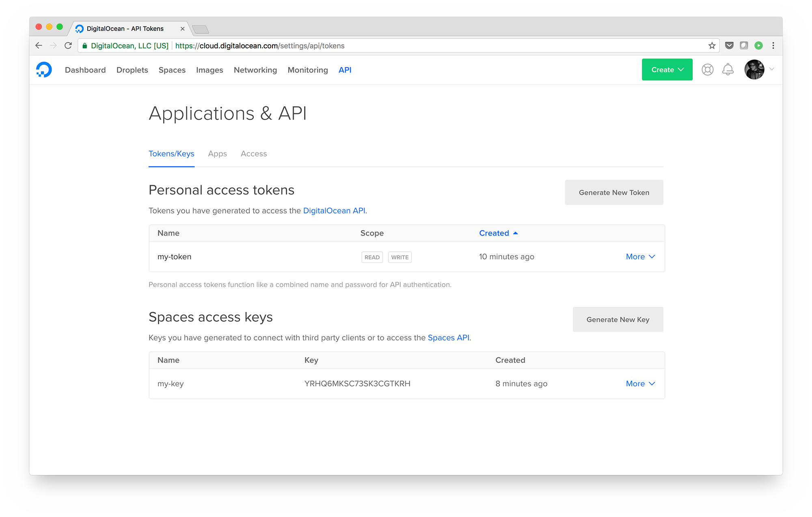Click the my-token name
The height and width of the screenshot is (517, 812).
pyautogui.click(x=174, y=256)
